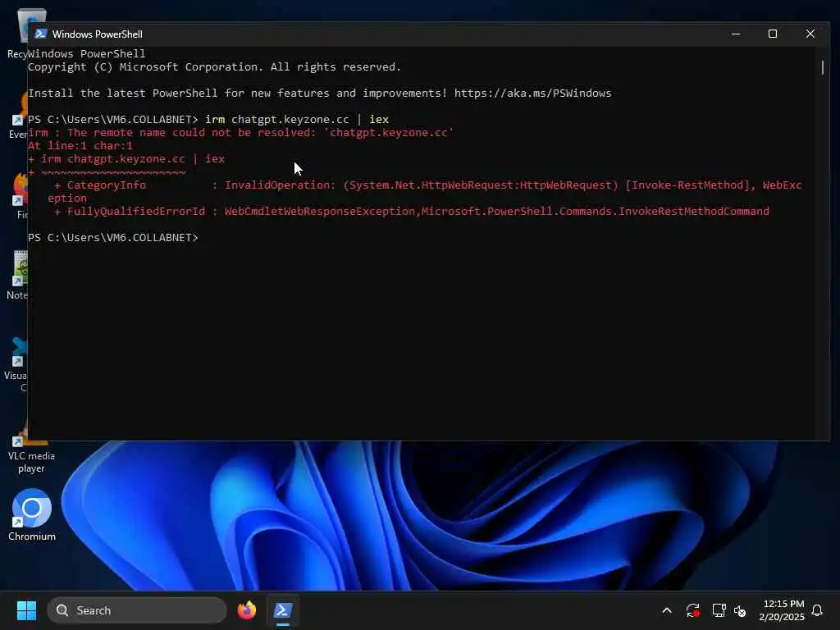Open the sync status tray icon
The width and height of the screenshot is (840, 630).
click(x=692, y=610)
